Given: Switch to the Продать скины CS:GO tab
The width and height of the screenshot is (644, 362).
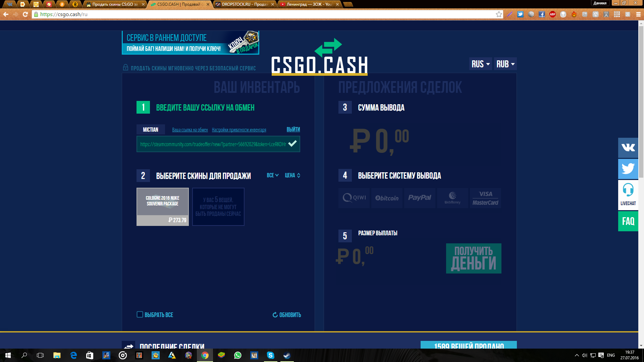Looking at the screenshot, I should 115,4.
